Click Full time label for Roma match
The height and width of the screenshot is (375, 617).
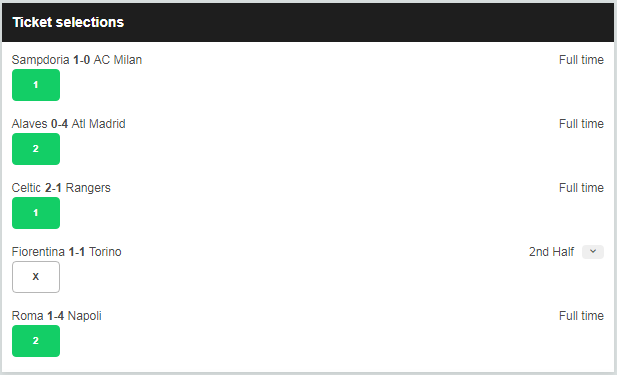(x=581, y=316)
